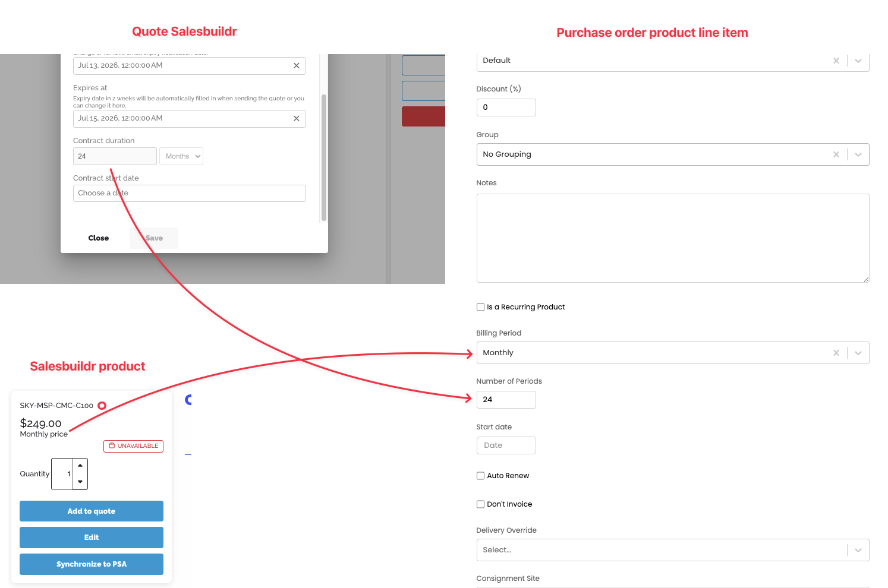Click the Save button in quote dialog
The width and height of the screenshot is (888, 588).
click(154, 238)
